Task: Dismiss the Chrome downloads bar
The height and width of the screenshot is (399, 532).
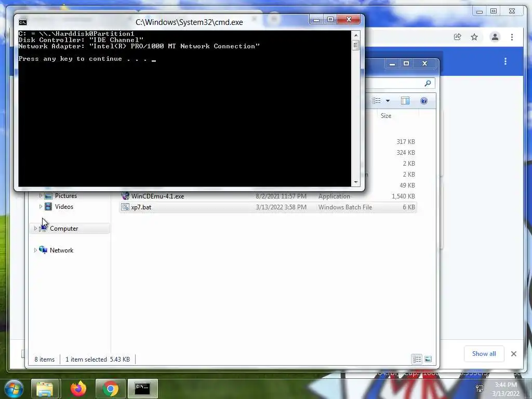Action: coord(514,354)
